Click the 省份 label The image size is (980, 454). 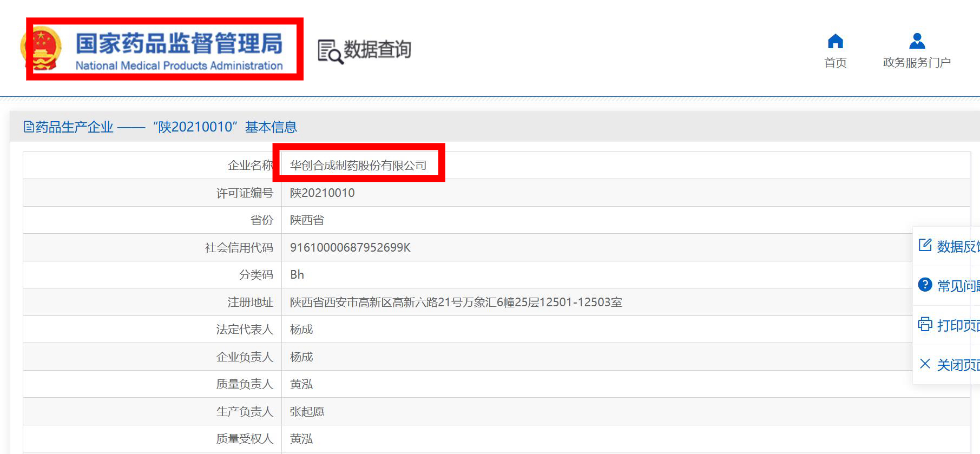pyautogui.click(x=261, y=220)
